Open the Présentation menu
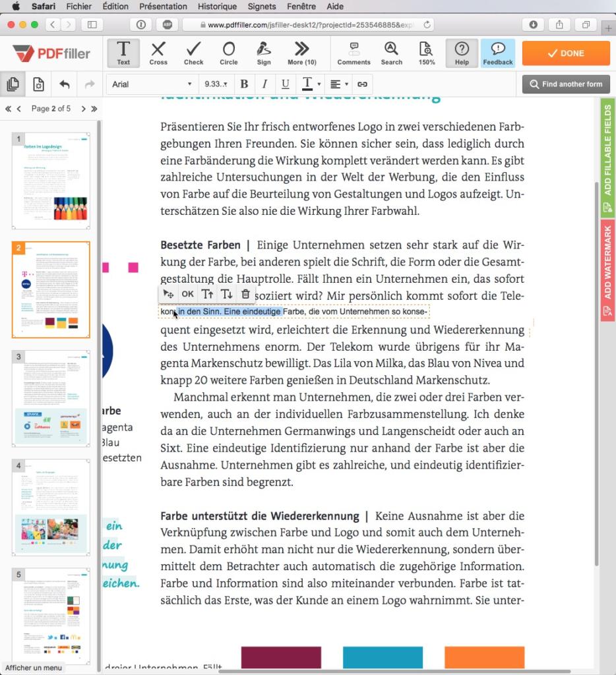 tap(163, 7)
